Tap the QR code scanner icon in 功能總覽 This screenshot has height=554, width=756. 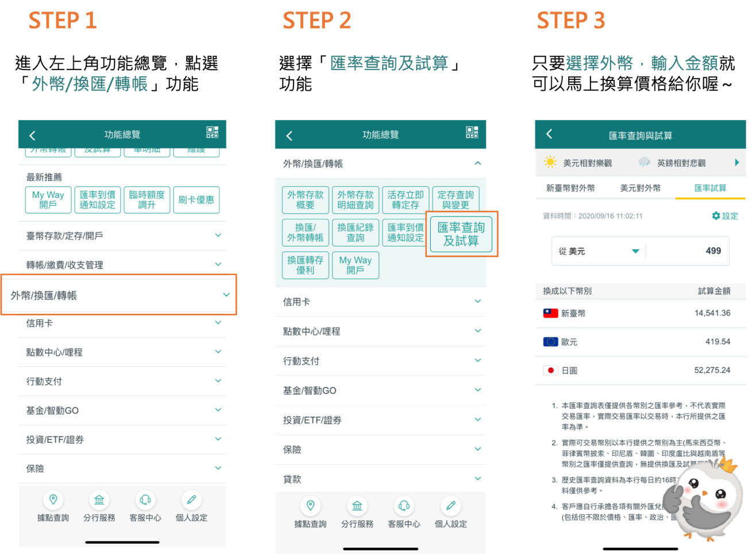213,133
